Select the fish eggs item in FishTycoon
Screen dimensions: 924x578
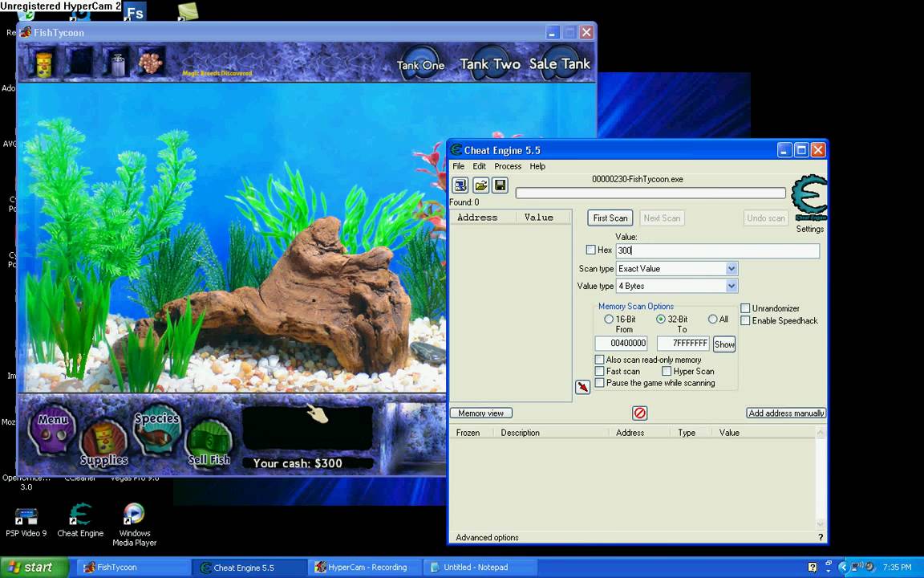[x=151, y=63]
